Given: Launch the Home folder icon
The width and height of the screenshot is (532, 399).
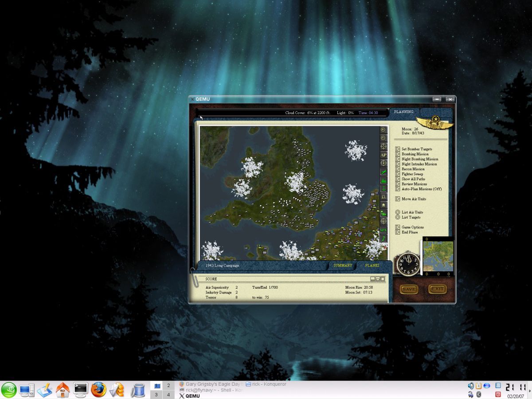Looking at the screenshot, I should tap(63, 390).
